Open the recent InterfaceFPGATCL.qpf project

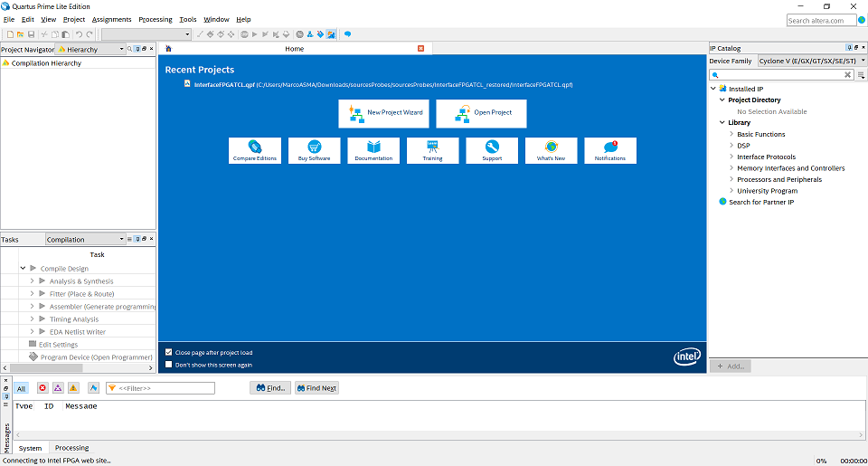point(225,84)
